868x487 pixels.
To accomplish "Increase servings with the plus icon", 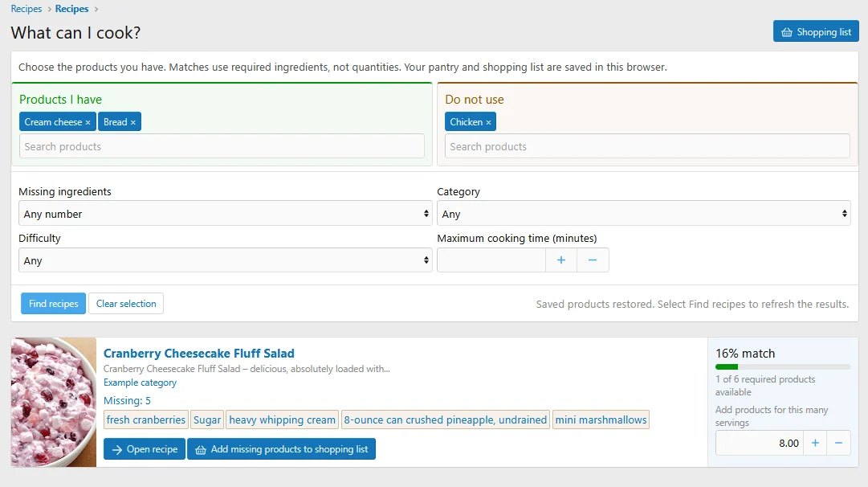I will tap(815, 444).
